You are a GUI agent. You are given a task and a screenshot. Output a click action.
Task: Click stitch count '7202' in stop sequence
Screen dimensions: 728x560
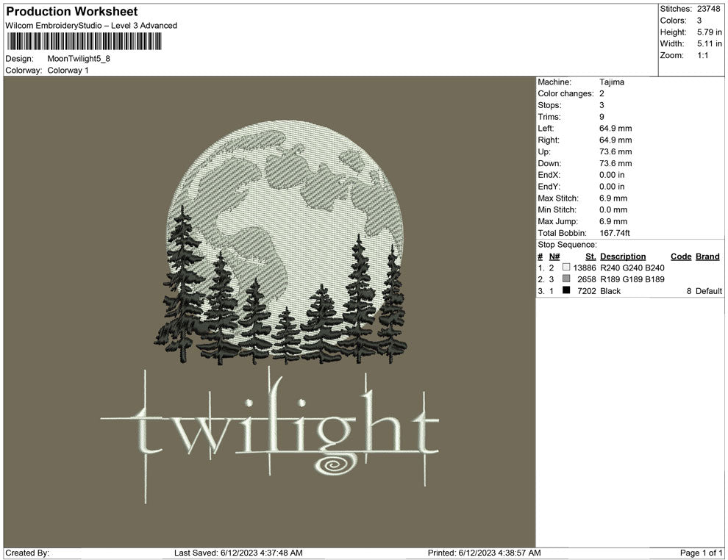pyautogui.click(x=586, y=291)
